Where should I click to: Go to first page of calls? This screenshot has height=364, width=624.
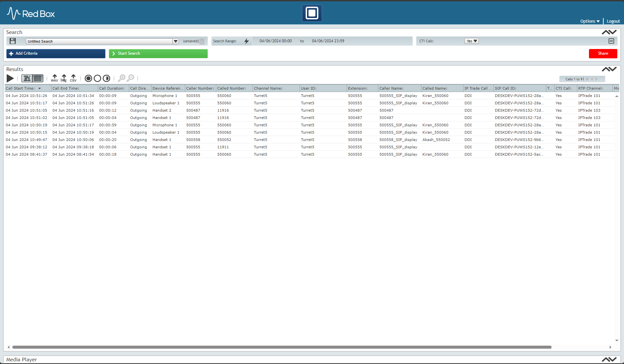coord(587,79)
